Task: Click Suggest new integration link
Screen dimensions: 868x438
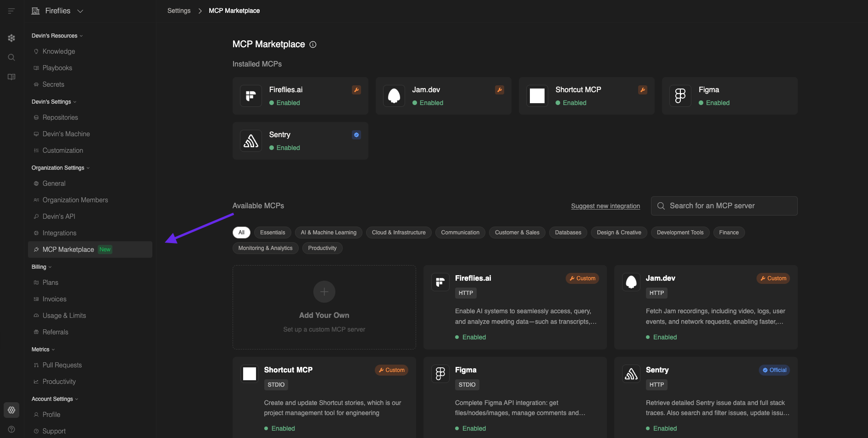Action: tap(606, 206)
